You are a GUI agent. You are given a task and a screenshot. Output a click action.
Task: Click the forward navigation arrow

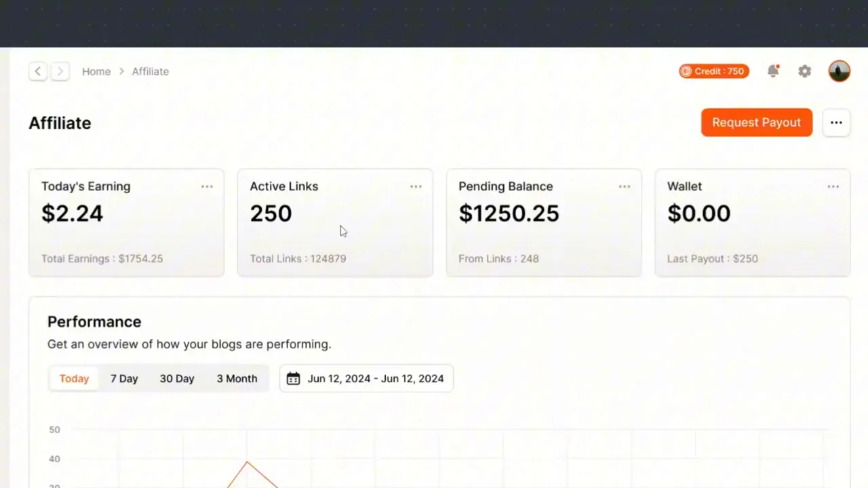tap(60, 71)
